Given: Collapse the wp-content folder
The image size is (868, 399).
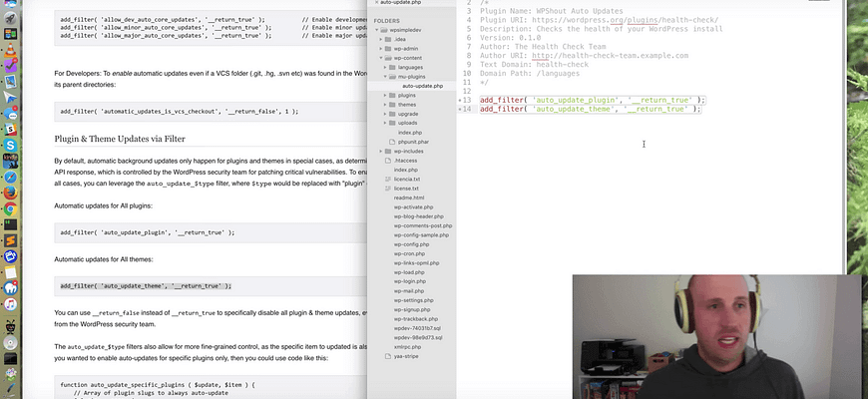Looking at the screenshot, I should point(381,58).
